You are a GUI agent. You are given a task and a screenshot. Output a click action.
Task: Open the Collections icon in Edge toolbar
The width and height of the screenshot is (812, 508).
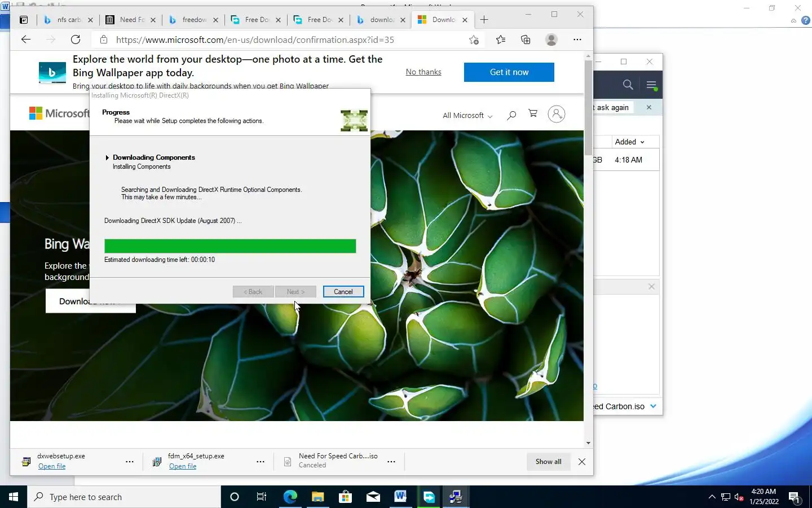tap(526, 40)
